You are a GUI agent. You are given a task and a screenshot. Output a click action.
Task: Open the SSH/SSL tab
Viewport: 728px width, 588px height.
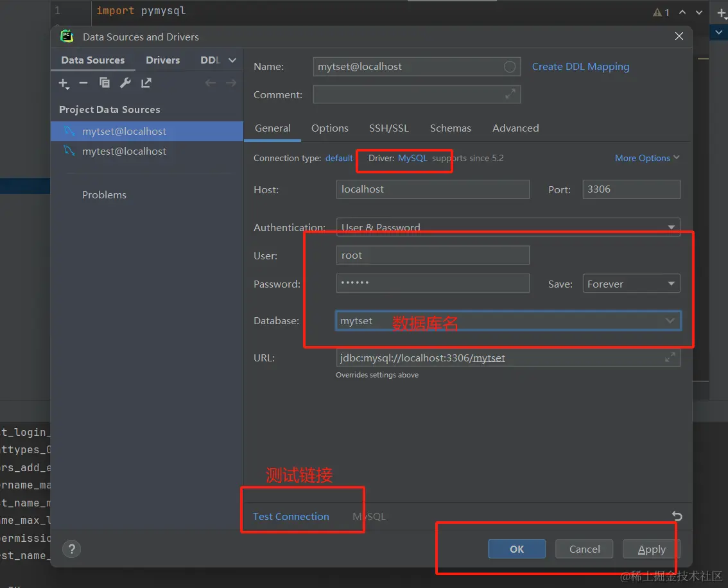pyautogui.click(x=388, y=128)
